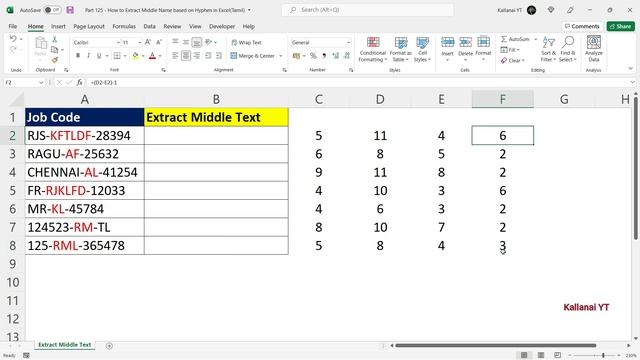Image resolution: width=640 pixels, height=360 pixels.
Task: Click the Cut scissors icon
Action: point(54,40)
